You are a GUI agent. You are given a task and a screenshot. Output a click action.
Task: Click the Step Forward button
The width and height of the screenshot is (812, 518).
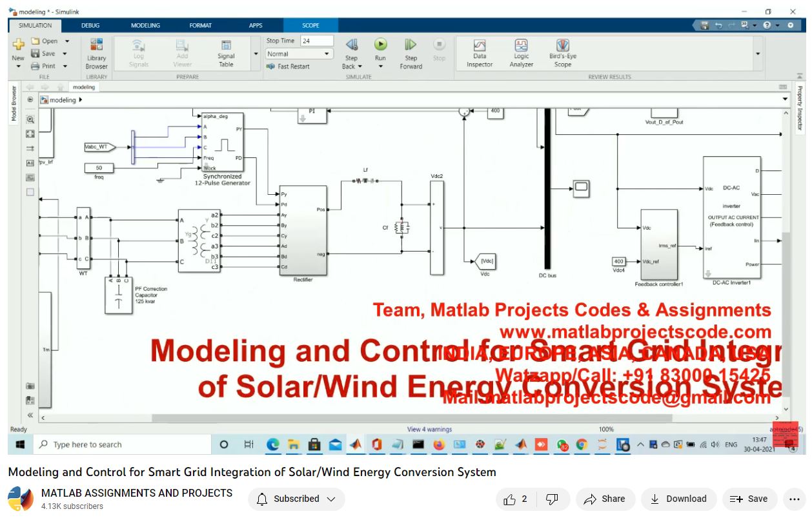(x=411, y=53)
